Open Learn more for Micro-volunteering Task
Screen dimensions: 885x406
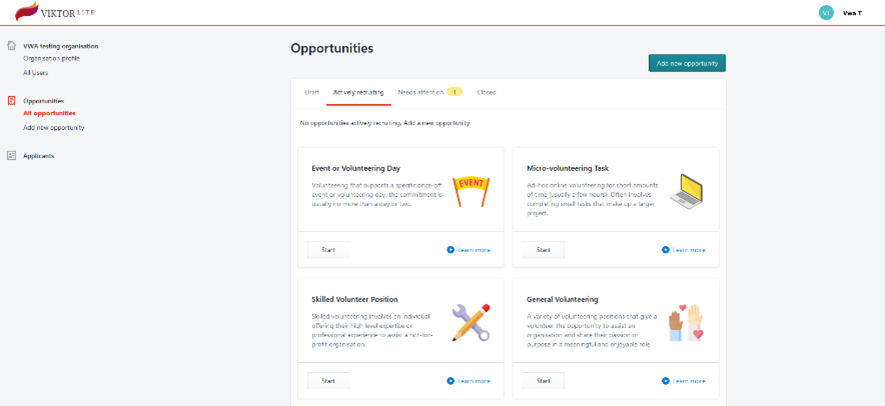click(684, 250)
